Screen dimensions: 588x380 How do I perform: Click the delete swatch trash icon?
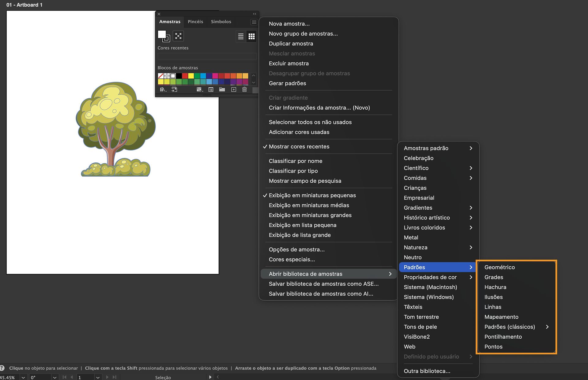[x=244, y=89]
